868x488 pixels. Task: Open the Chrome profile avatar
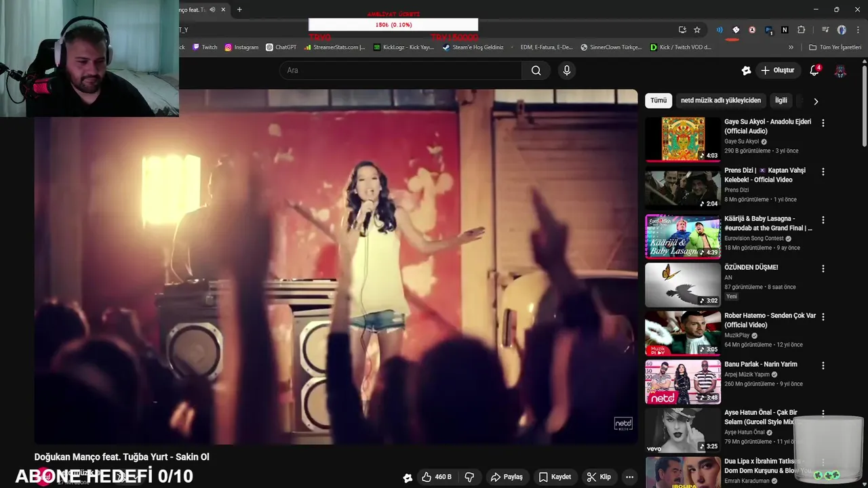tap(842, 30)
